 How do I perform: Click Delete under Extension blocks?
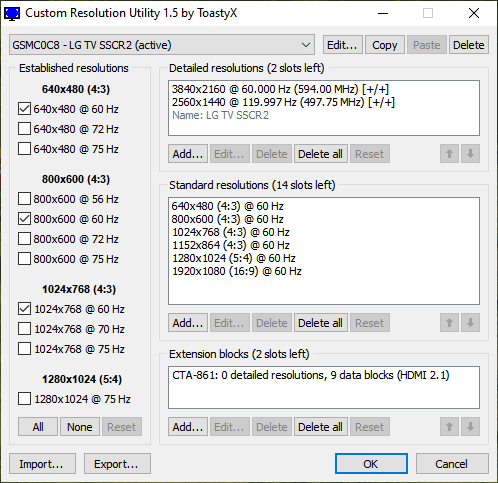(272, 427)
